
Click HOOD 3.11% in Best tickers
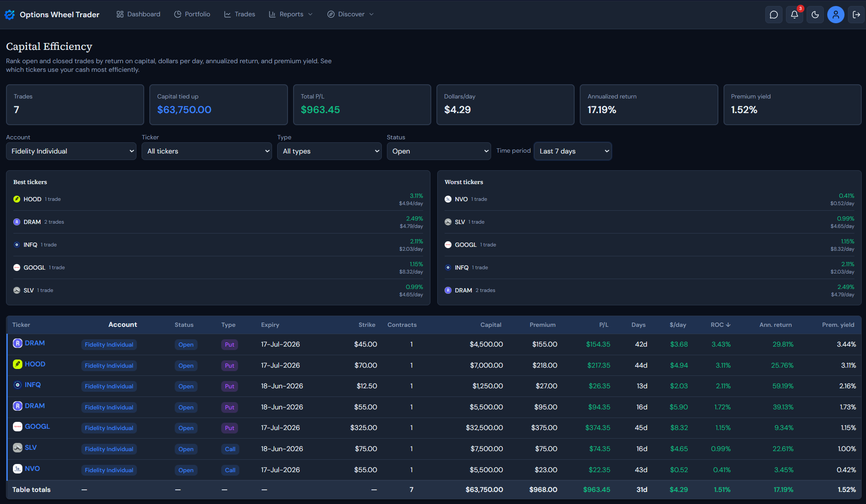coord(416,196)
